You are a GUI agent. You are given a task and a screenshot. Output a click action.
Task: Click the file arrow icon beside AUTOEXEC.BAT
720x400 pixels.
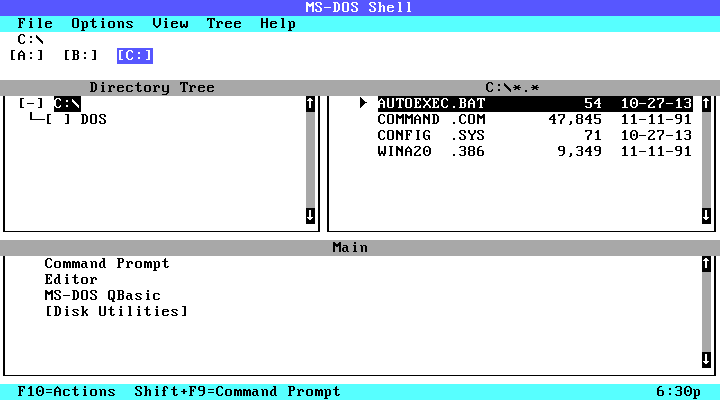coord(363,103)
